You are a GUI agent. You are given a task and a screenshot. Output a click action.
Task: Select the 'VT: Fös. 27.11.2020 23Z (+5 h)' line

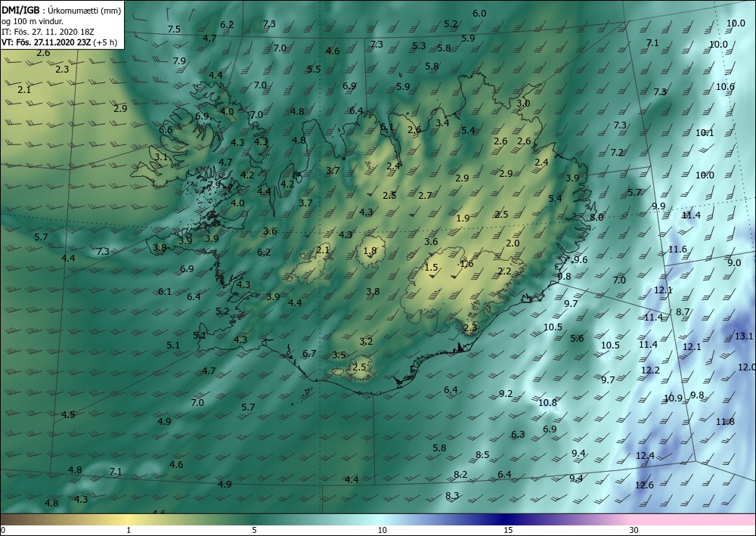(x=59, y=42)
